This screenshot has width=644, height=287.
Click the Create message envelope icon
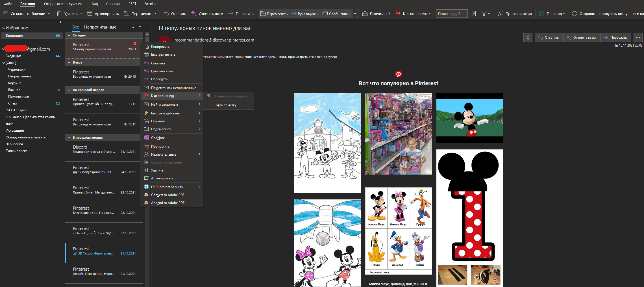pyautogui.click(x=6, y=14)
